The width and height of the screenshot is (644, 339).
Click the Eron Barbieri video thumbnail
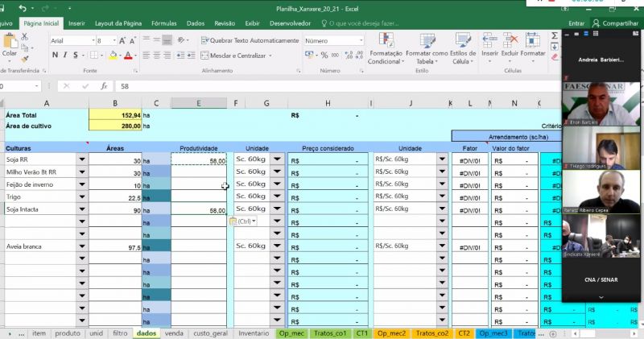click(601, 104)
